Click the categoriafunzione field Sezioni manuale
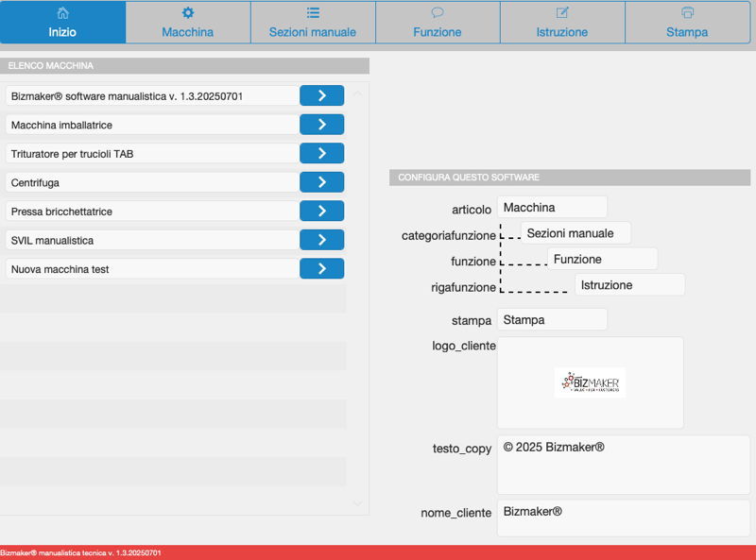 576,233
